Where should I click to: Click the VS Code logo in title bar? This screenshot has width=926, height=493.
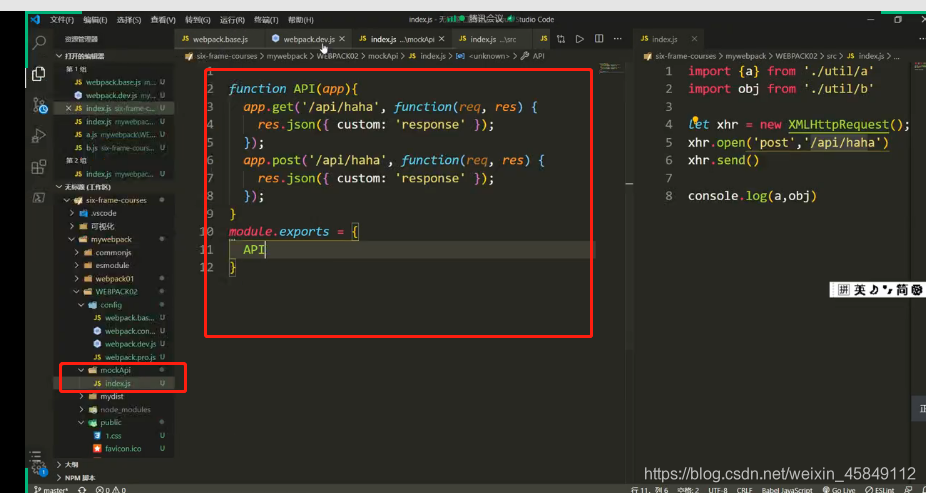35,19
